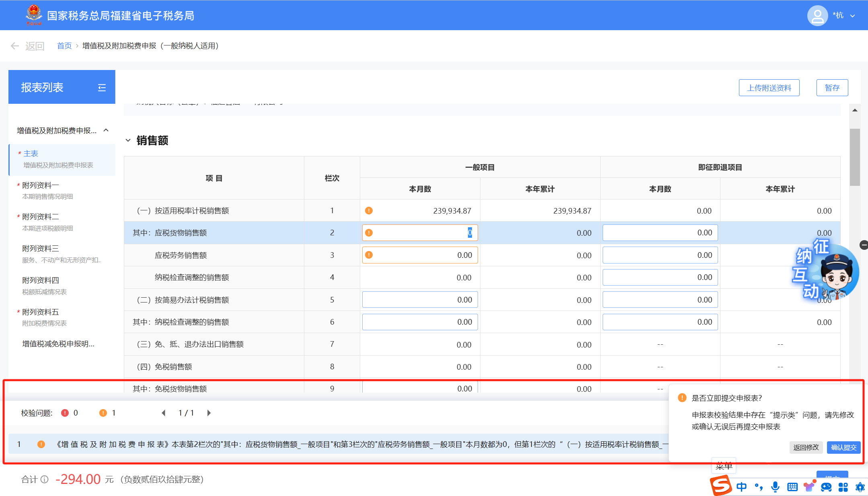This screenshot has height=496, width=868.
Task: Go to previous validation issue page
Action: (x=164, y=413)
